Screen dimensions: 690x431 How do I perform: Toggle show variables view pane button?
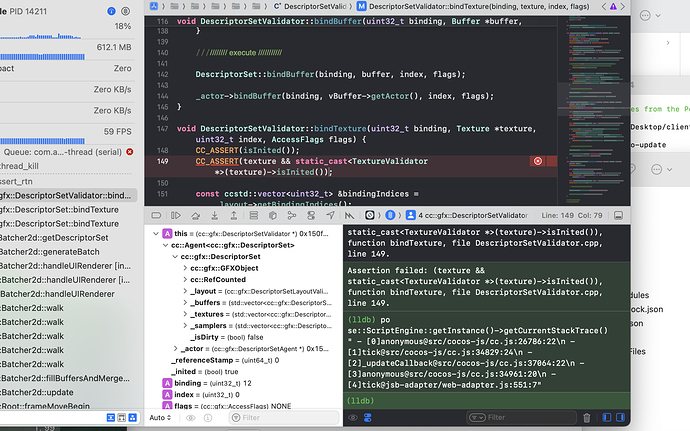tap(607, 417)
